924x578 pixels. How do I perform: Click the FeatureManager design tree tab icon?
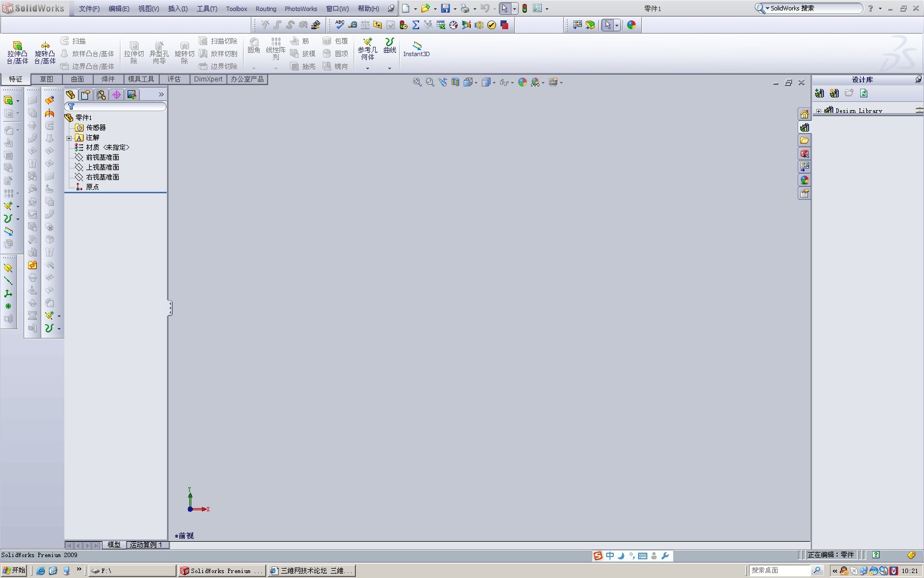coord(70,95)
